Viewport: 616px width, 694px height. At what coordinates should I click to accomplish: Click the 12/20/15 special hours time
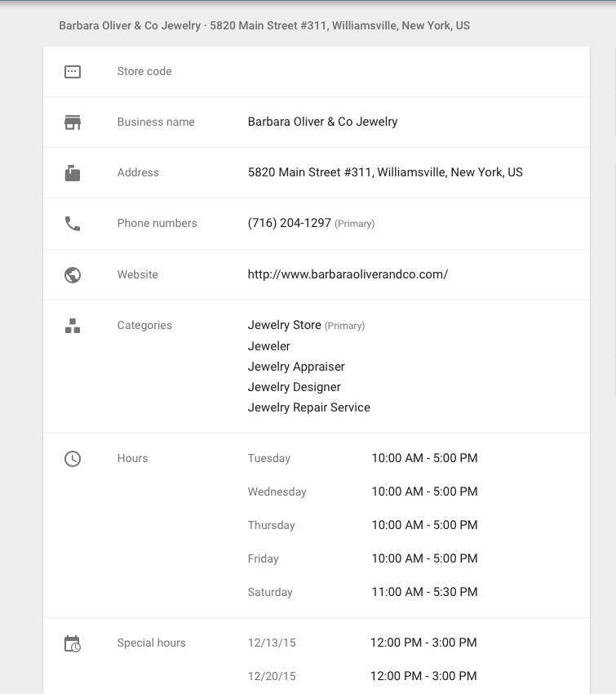coord(423,676)
